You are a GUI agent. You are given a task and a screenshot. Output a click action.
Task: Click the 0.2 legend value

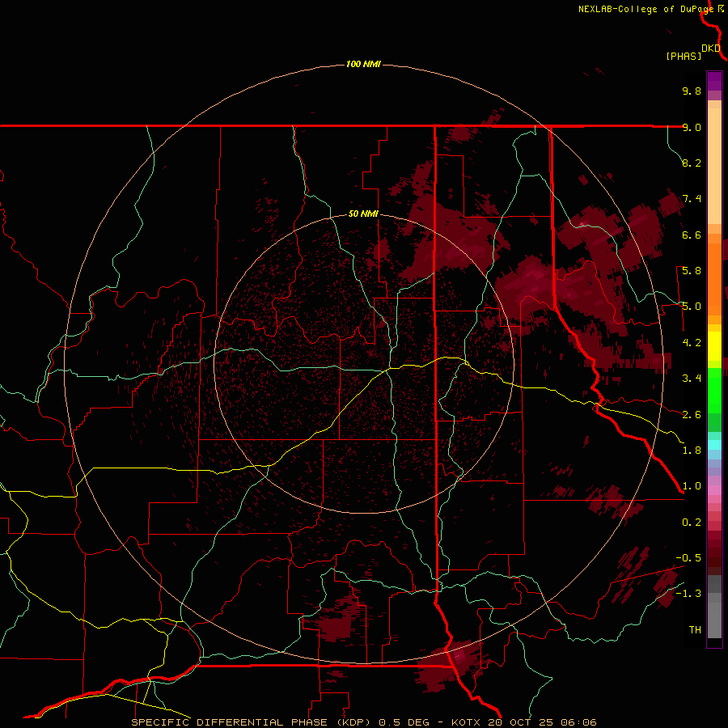tap(692, 523)
